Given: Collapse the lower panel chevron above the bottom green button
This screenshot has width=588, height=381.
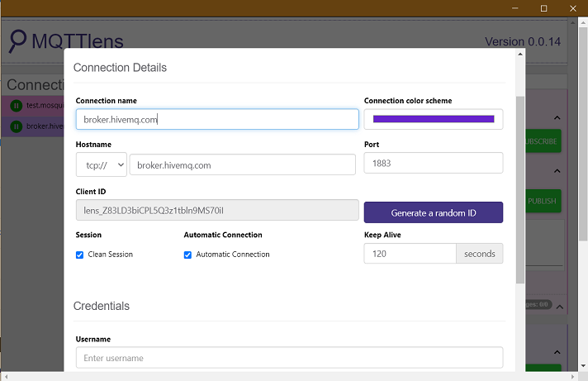Looking at the screenshot, I should pos(557,352).
